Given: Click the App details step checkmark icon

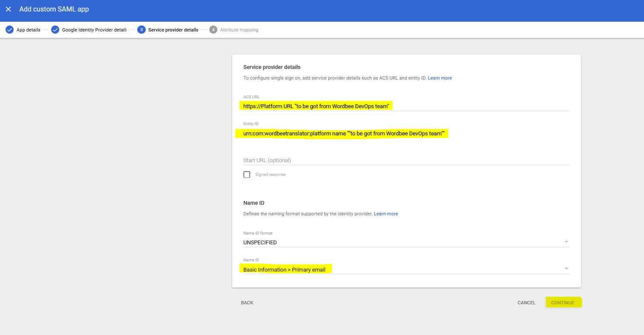Looking at the screenshot, I should [x=9, y=30].
